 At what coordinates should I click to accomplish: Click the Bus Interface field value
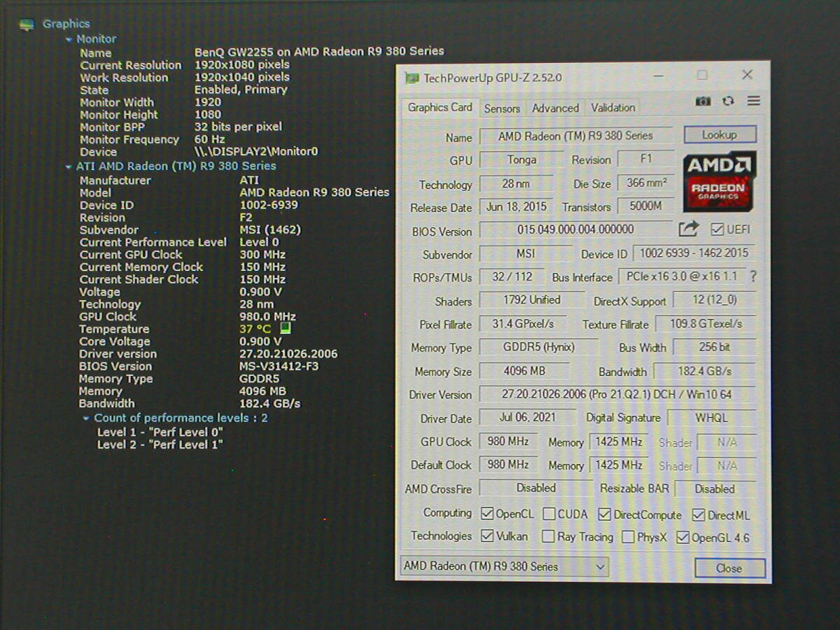683,276
